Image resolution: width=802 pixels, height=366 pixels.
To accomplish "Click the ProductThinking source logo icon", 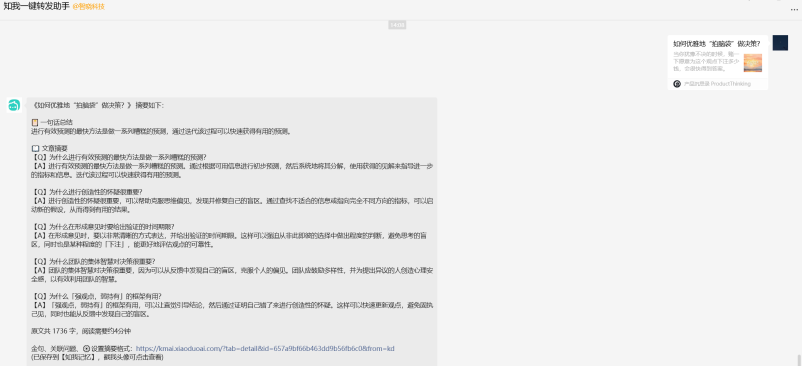I will [x=677, y=84].
